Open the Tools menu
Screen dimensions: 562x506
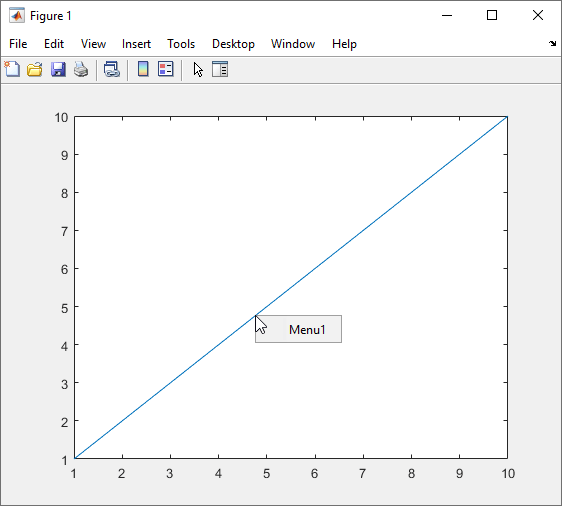[181, 44]
